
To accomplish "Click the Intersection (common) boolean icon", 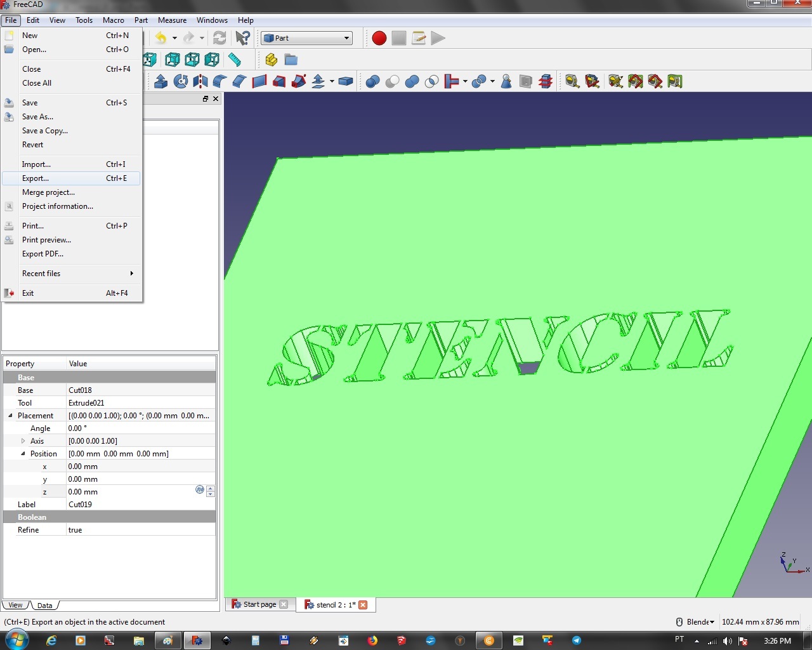I will pyautogui.click(x=432, y=81).
